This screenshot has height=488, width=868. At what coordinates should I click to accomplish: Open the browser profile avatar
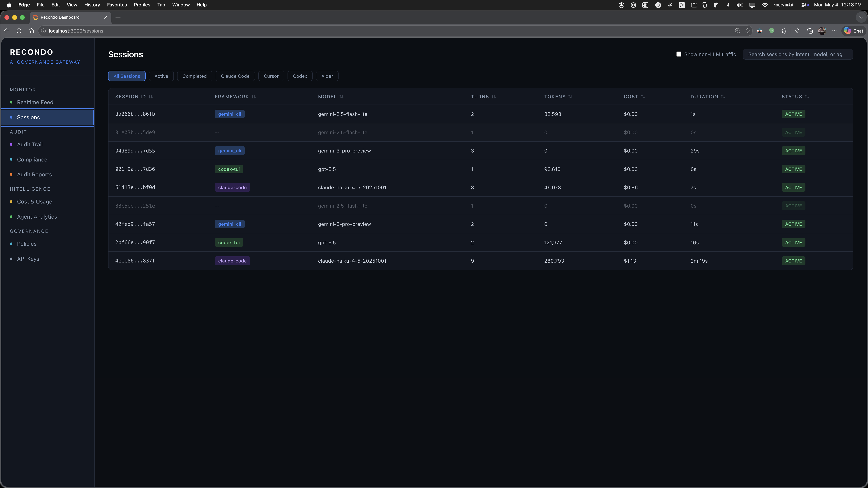822,31
